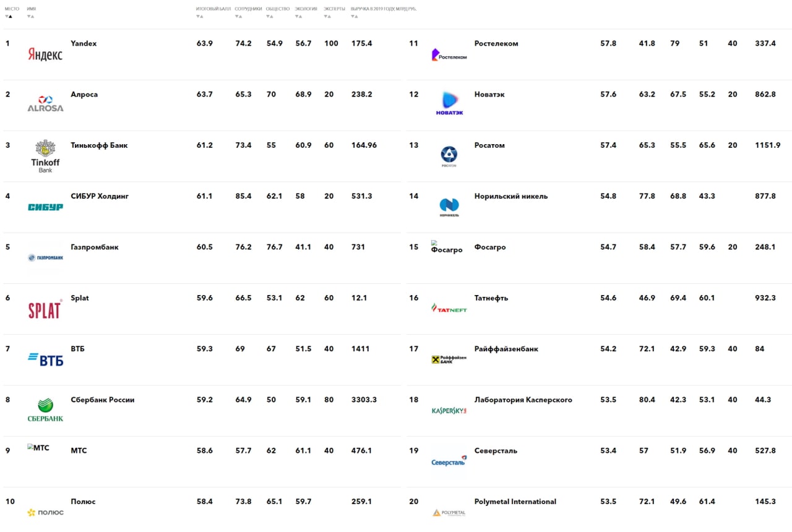The width and height of the screenshot is (792, 532).
Task: Select ВТБ revenue value 1411
Action: (360, 349)
